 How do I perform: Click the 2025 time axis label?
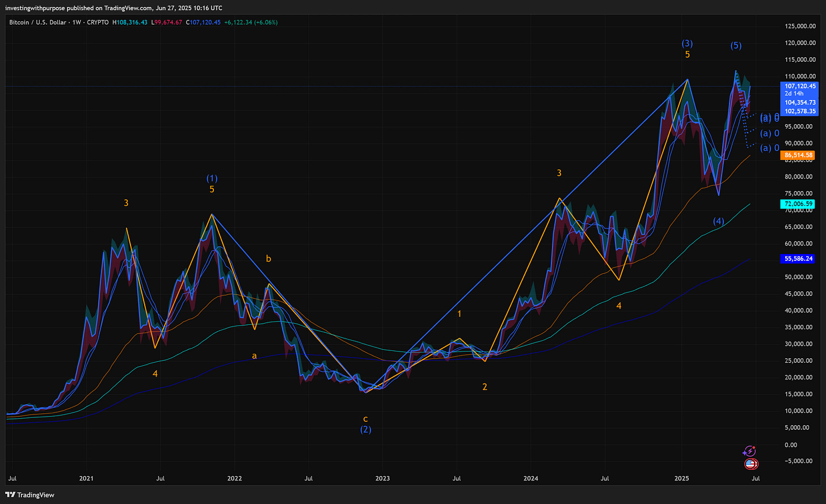coord(681,478)
